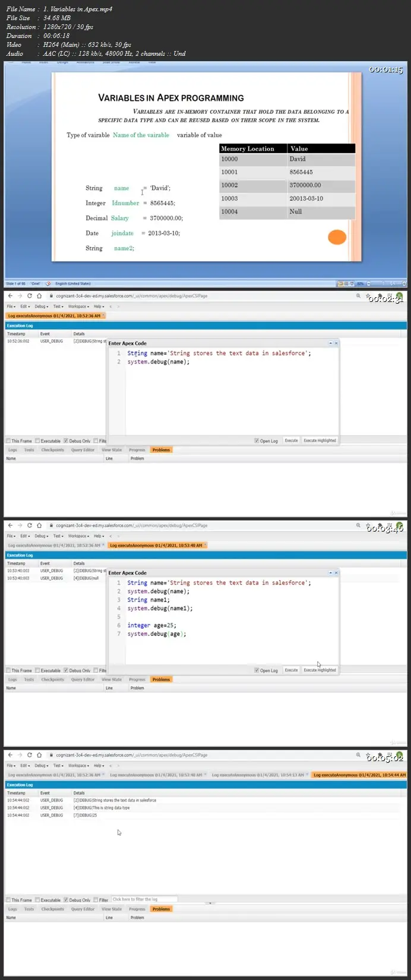Viewport: 411px width, 980px height.
Task: Open Help menu dropdown in 00:03:46 frame
Action: (x=99, y=536)
